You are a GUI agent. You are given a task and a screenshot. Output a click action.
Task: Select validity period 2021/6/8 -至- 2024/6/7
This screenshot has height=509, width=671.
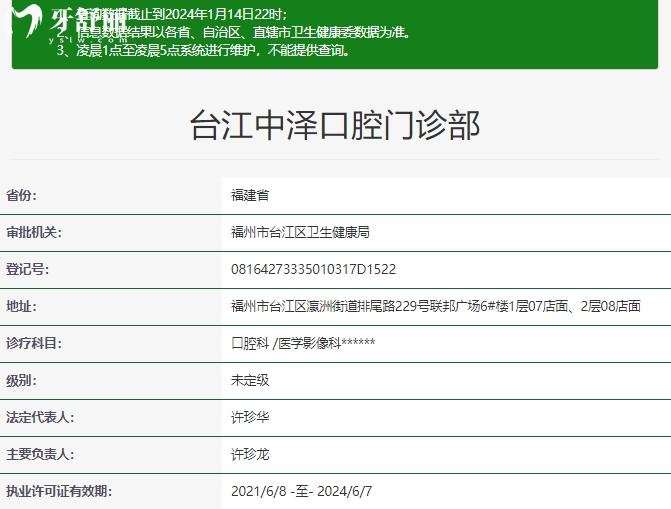tap(301, 491)
